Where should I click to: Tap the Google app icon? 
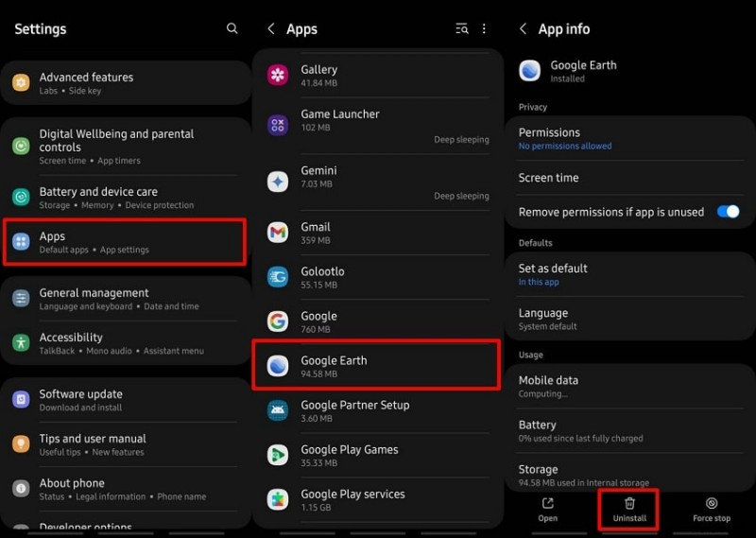pos(278,321)
